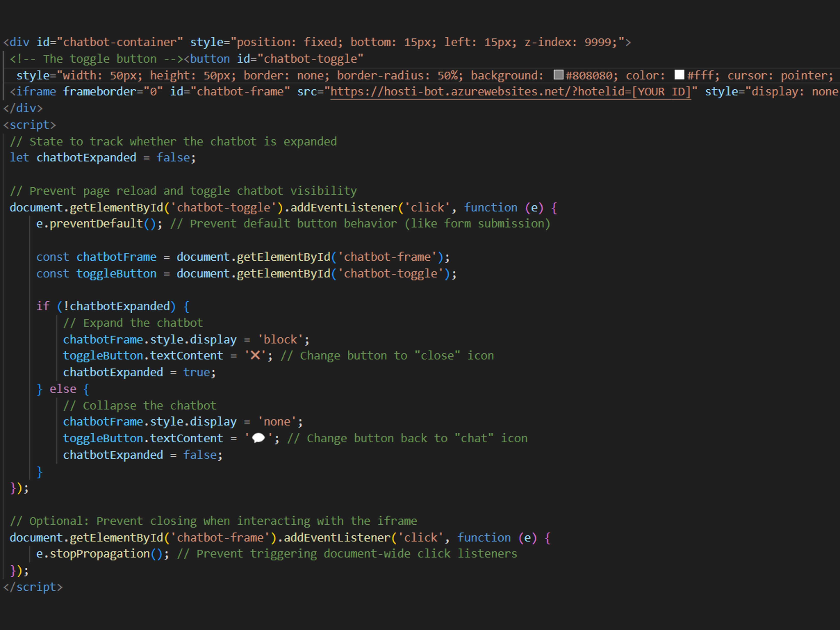This screenshot has height=630, width=840.
Task: Click the speech bubble chat emoji
Action: pos(258,438)
